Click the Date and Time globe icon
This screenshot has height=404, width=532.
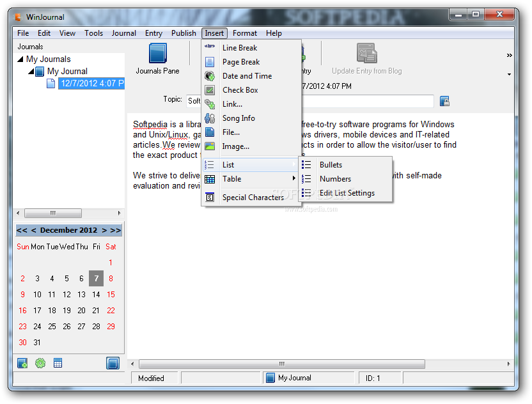point(210,76)
